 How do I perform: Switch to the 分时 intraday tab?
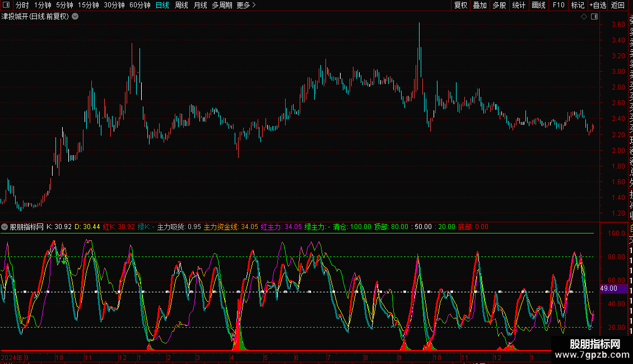[22, 6]
